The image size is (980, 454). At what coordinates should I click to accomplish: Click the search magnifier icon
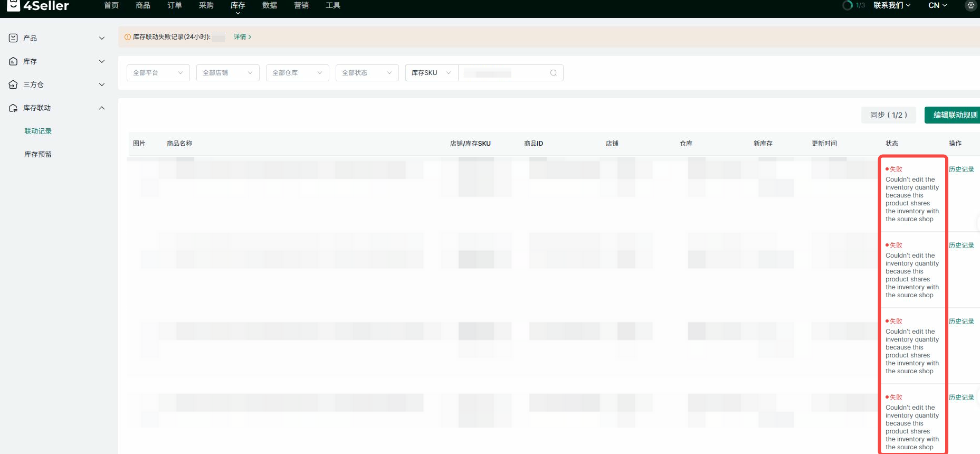(x=553, y=73)
